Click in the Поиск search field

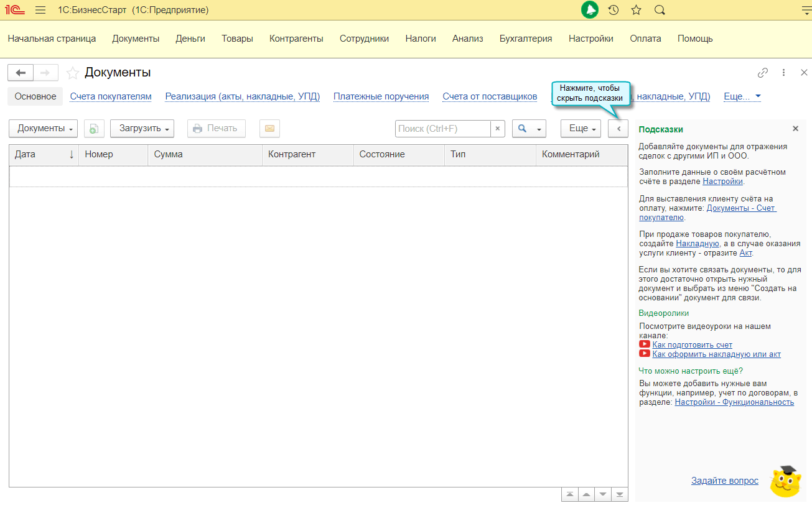(442, 129)
